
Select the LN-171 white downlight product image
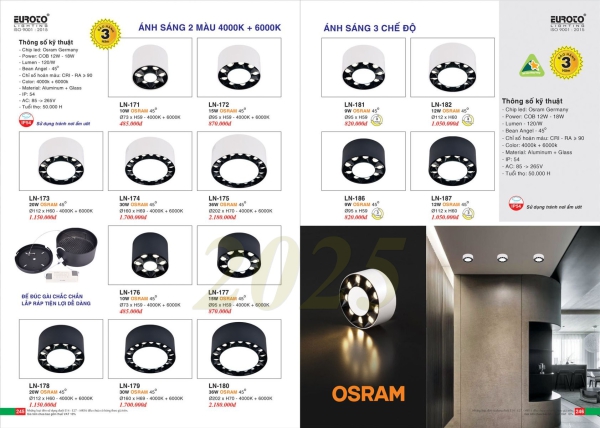pyautogui.click(x=150, y=67)
